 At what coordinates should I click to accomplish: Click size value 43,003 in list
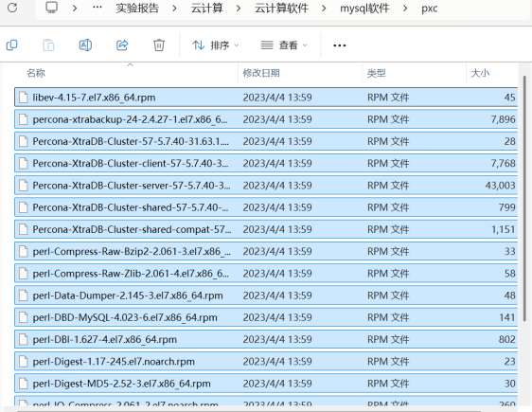coord(500,186)
